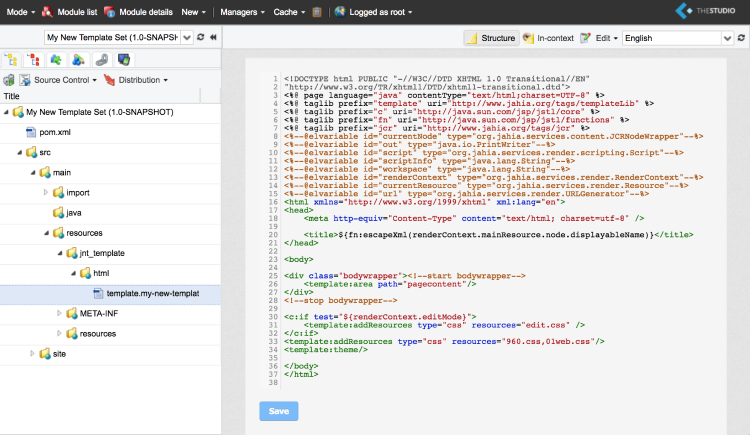Viewport: 750px width, 435px height.
Task: Click code line 26 template:area
Action: coord(390,284)
